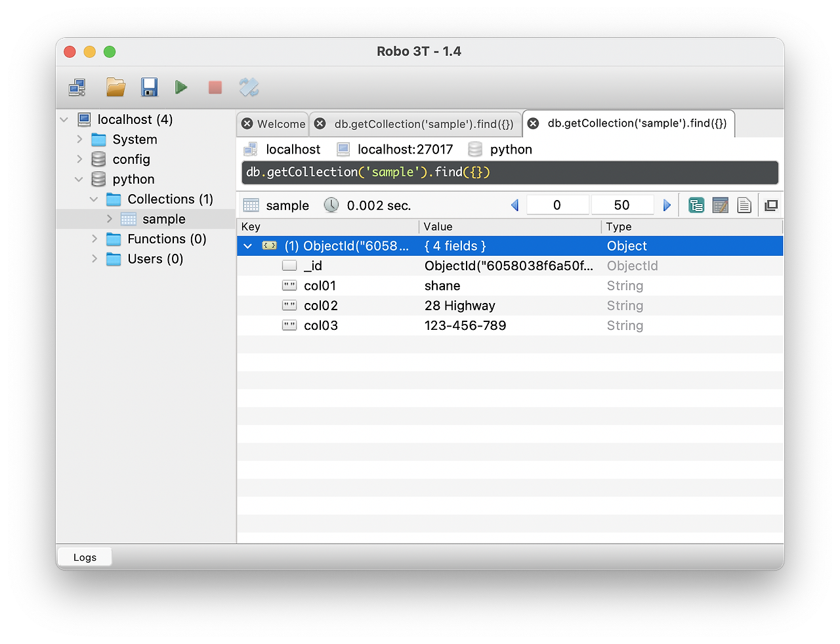Select the col03 field row
840x644 pixels.
click(510, 325)
